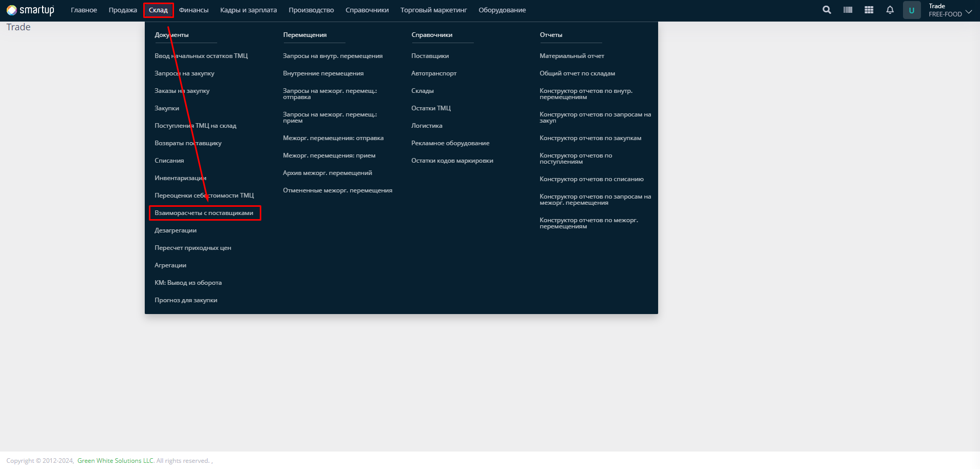Open Межорг. перемещения: прием
Viewport: 980px width, 469px height.
[x=329, y=155]
